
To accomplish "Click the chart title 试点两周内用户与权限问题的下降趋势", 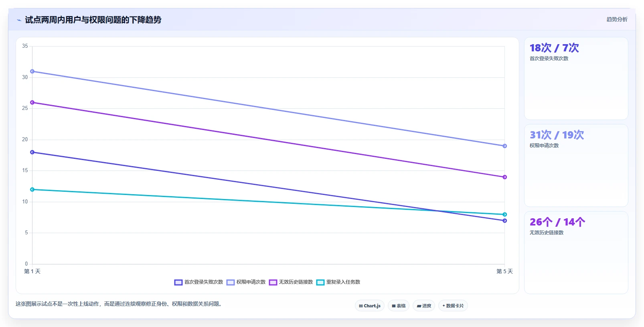I will tap(93, 20).
